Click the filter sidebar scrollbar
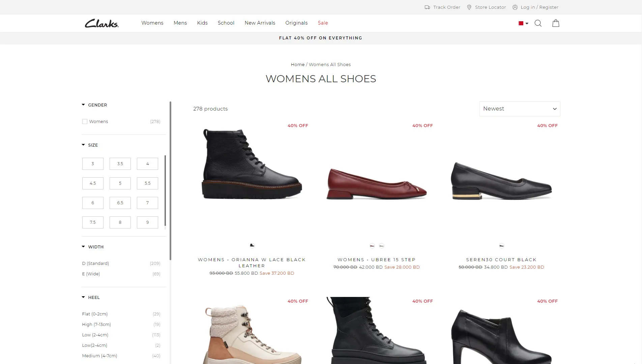The image size is (642, 364). coord(170,181)
